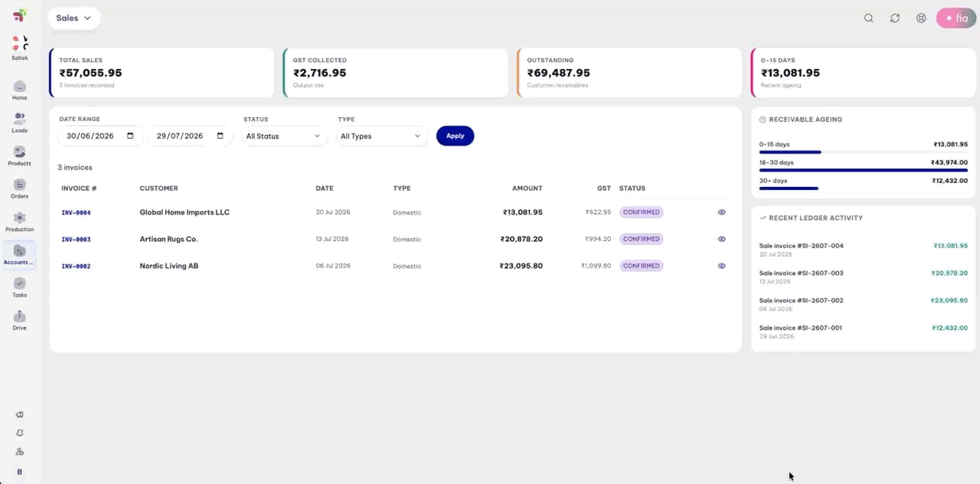Click the 0-15 Days ageing card
Viewport: 980px width, 484px height.
pyautogui.click(x=864, y=73)
